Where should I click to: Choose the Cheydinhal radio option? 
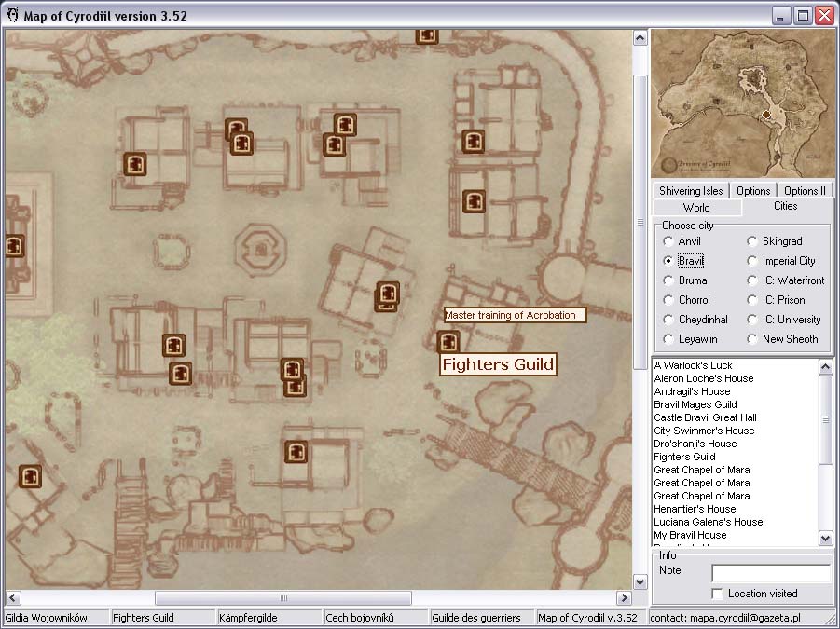[x=668, y=320]
